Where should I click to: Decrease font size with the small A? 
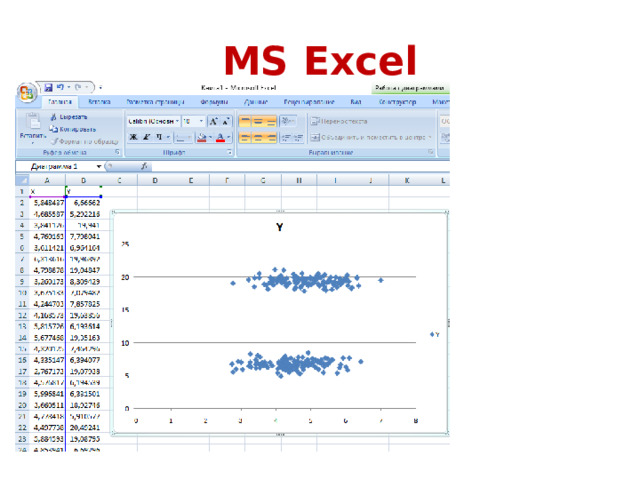pyautogui.click(x=226, y=121)
